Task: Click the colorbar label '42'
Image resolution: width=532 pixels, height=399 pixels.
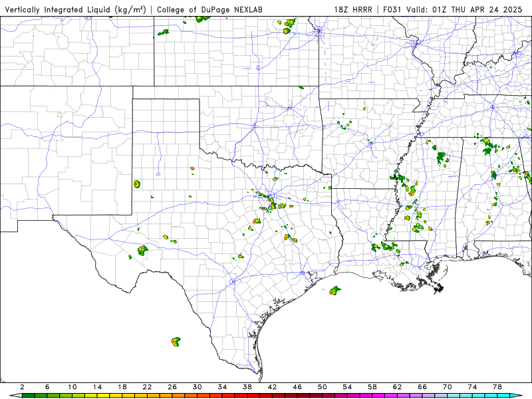Action: (273, 387)
